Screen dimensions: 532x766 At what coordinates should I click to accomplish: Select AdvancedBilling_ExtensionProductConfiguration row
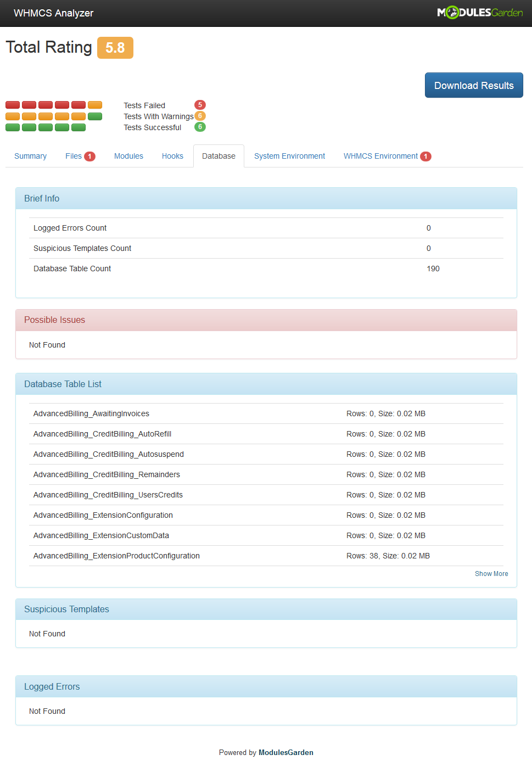coord(266,556)
